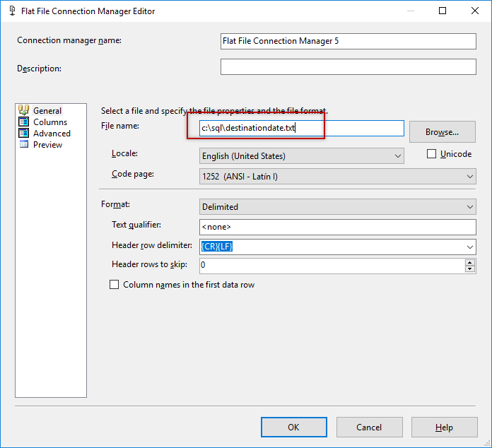The height and width of the screenshot is (448, 492).
Task: Open Help for this dialog
Action: (444, 427)
